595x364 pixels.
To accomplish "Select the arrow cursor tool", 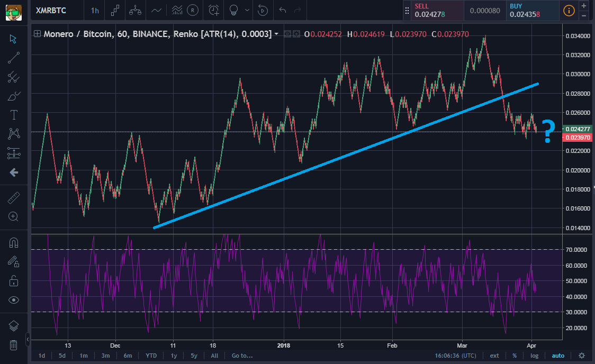I will pyautogui.click(x=13, y=39).
